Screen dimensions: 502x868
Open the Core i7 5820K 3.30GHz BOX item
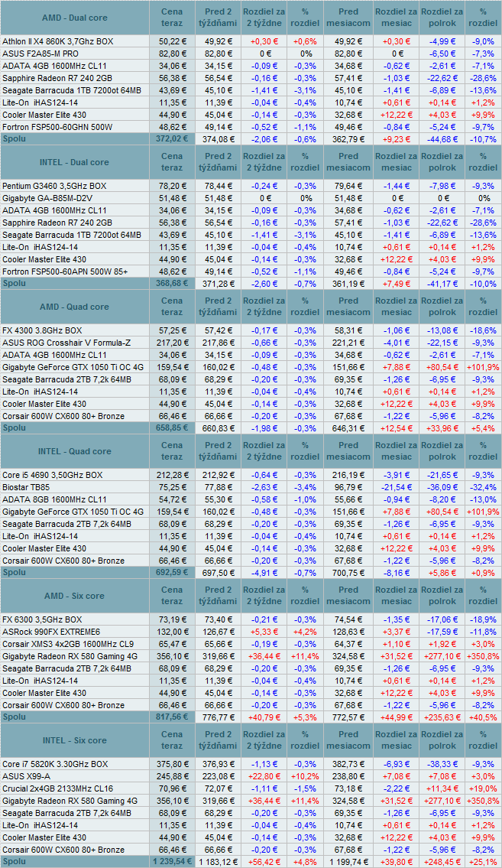click(x=55, y=764)
